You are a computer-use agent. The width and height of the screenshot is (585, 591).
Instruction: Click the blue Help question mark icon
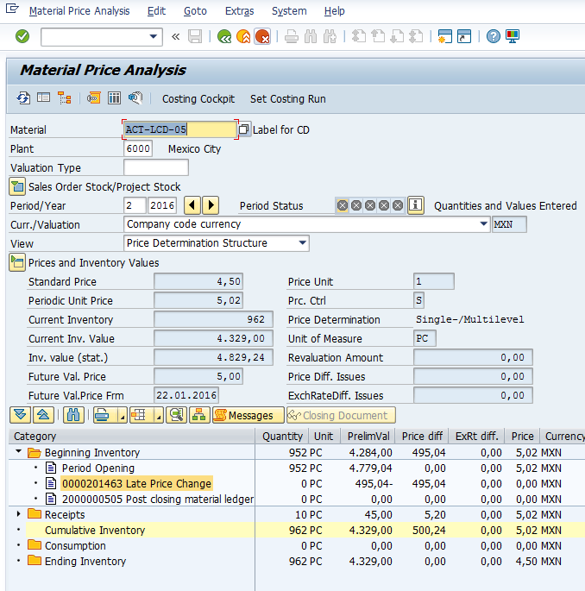tap(493, 37)
